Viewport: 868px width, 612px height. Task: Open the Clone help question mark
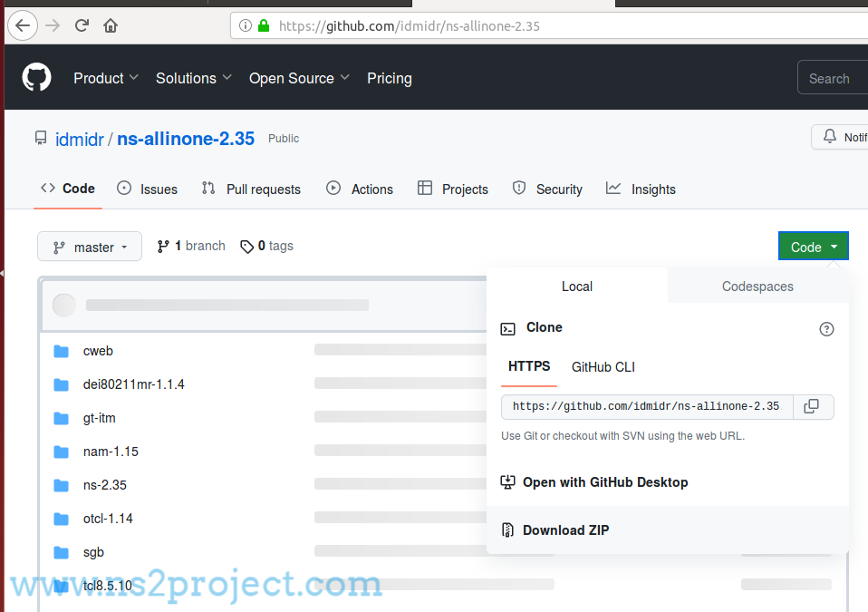coord(826,329)
